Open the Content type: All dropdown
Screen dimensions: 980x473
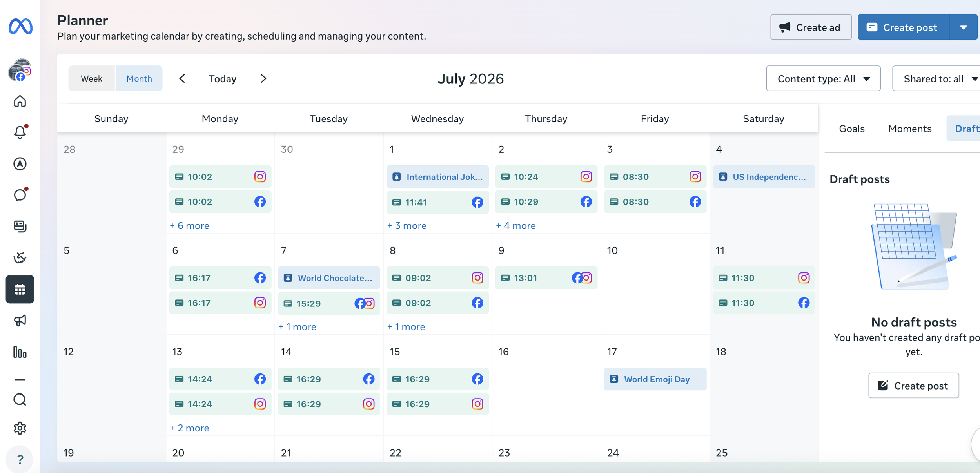coord(823,78)
